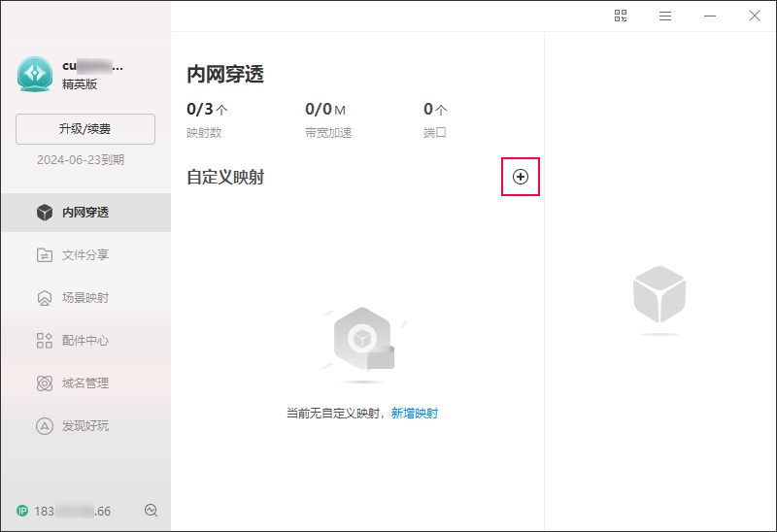Click the 内网穿透 cube icon
777x532 pixels.
[45, 213]
